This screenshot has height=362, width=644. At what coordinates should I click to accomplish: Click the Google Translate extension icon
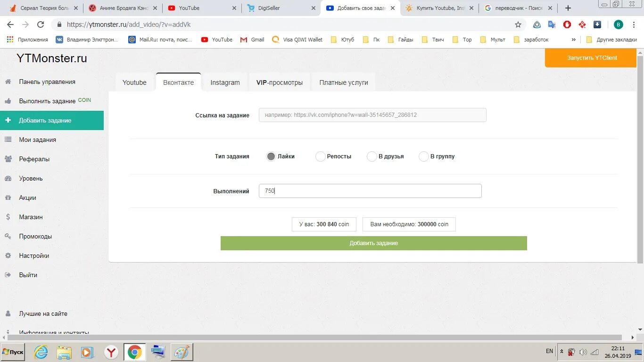click(552, 25)
